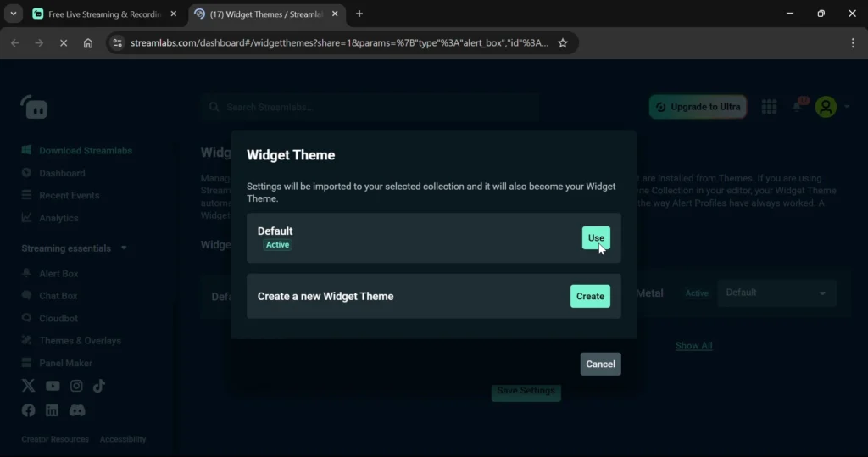Navigate forward in browser
The height and width of the screenshot is (457, 868).
point(39,43)
